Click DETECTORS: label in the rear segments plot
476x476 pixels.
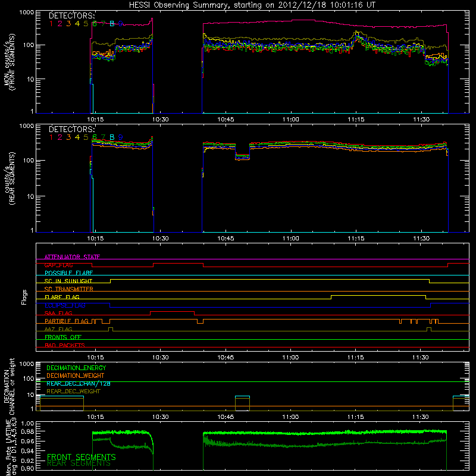click(x=72, y=129)
